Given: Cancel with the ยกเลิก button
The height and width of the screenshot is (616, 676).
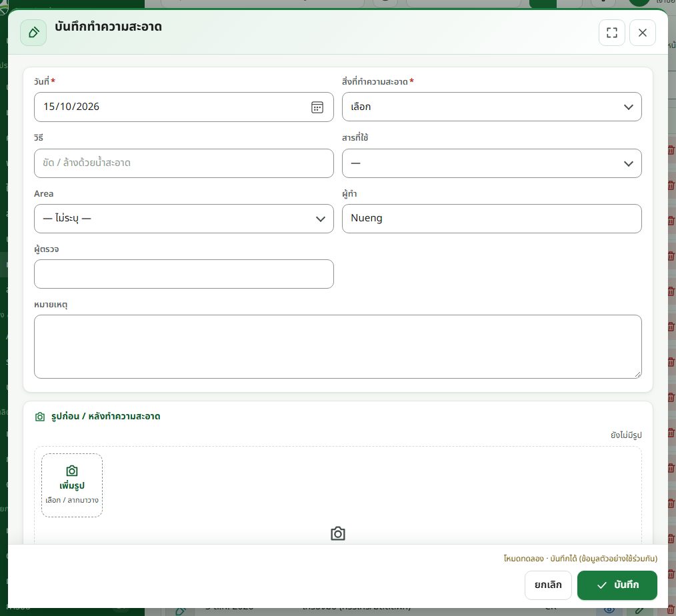Looking at the screenshot, I should [x=548, y=585].
